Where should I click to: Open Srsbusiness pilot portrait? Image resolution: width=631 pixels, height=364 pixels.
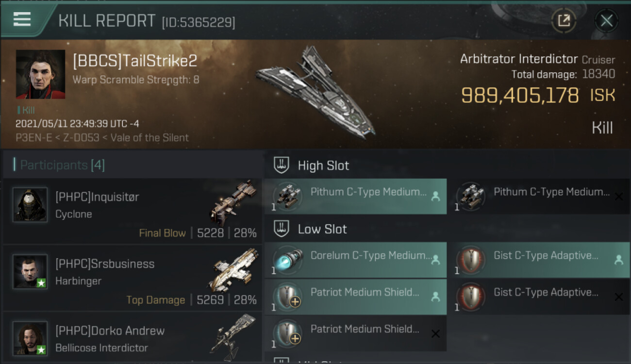click(x=30, y=272)
